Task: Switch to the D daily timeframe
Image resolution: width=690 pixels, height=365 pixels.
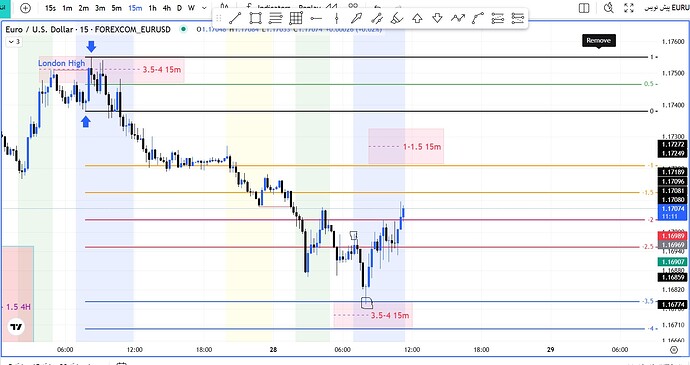Action: (x=179, y=8)
